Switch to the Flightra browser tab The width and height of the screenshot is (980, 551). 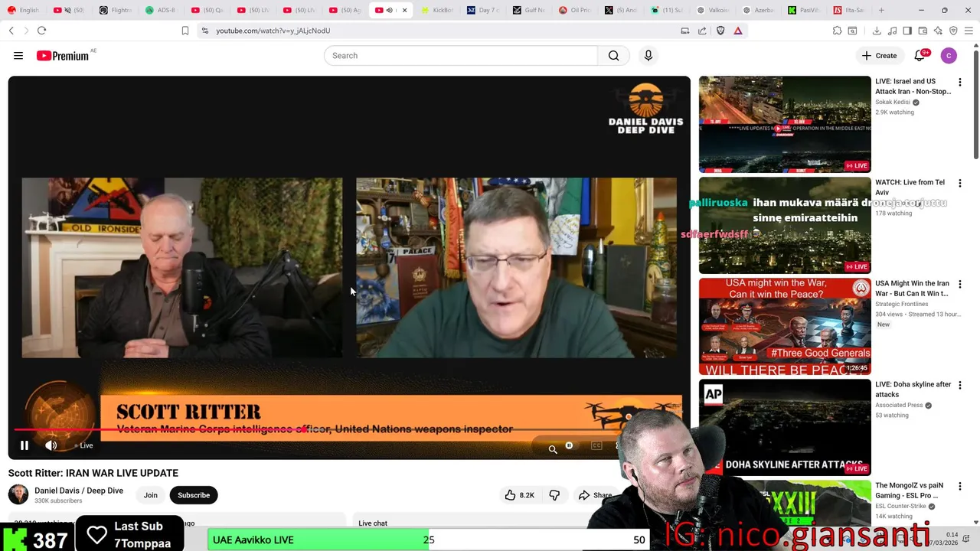pyautogui.click(x=115, y=10)
